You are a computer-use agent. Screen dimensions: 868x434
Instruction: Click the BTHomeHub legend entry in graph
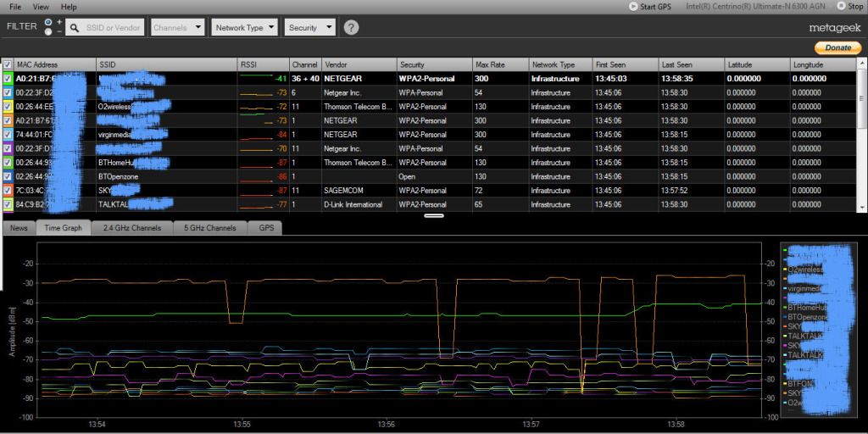806,307
